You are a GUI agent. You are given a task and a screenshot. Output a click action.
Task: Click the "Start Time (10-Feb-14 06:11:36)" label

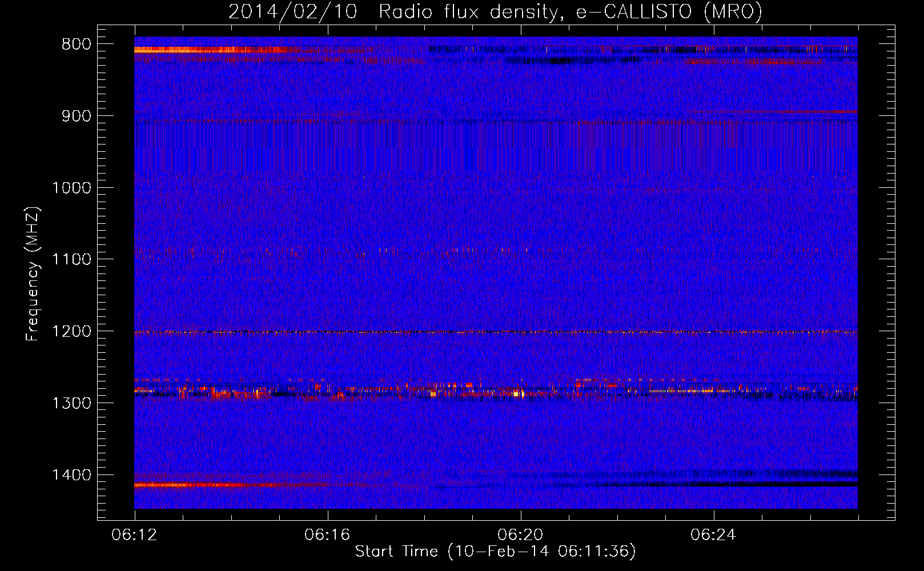495,552
